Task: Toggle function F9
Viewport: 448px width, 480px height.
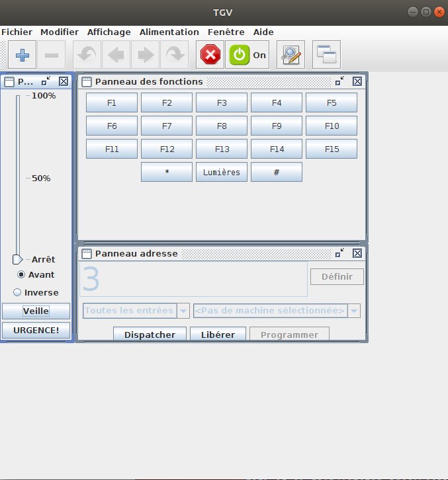Action: click(x=277, y=126)
